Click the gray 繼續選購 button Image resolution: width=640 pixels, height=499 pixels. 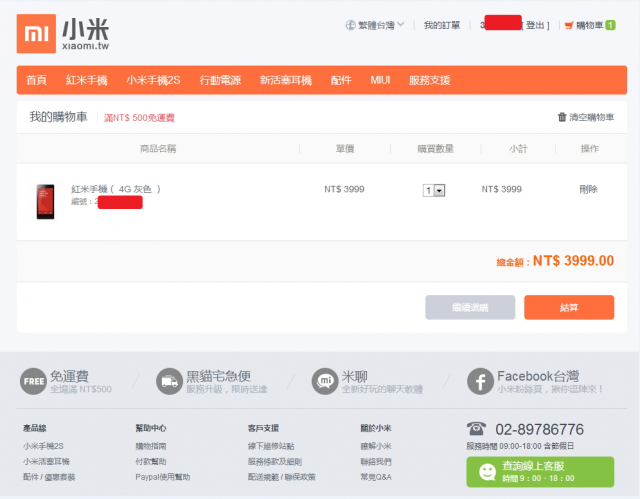click(x=470, y=307)
